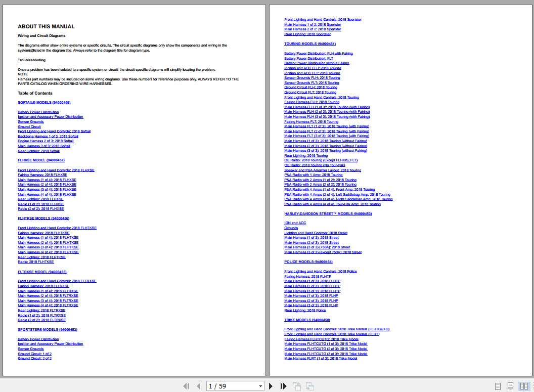Open Backbone Harness 1 of 3: 2018 Softail
This screenshot has height=392, width=534.
[48, 136]
